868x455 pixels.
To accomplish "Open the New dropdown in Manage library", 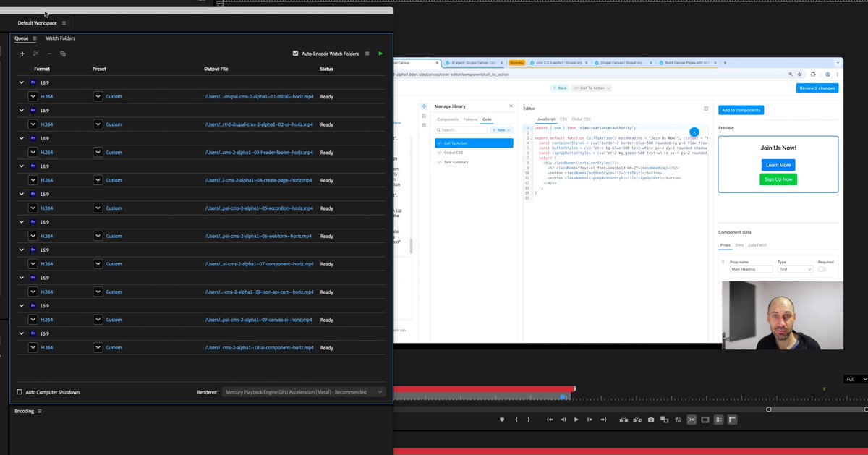I will [x=501, y=130].
